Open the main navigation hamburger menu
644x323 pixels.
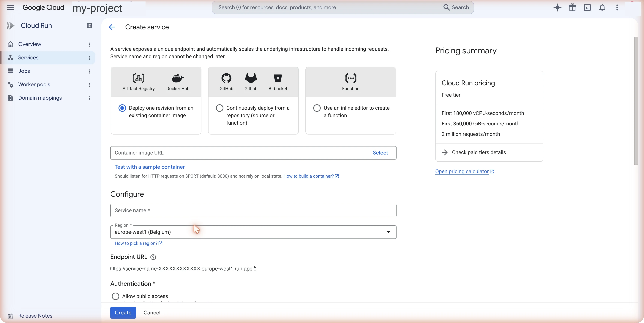point(10,7)
